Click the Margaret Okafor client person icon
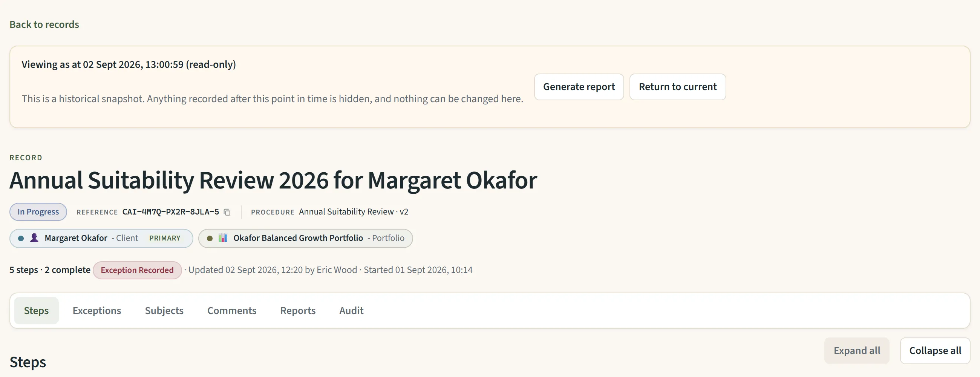Screen dimensions: 980x377 tap(34, 238)
